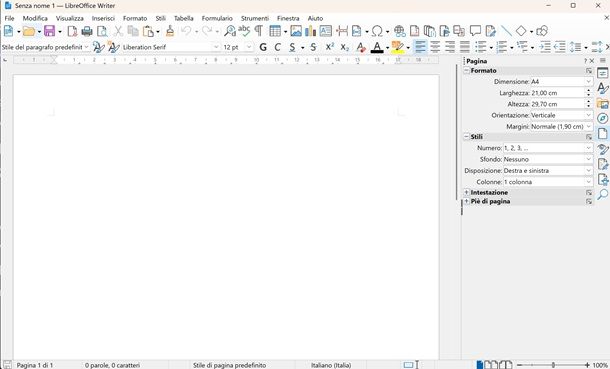Toggle print preview icon
The image size is (610, 369).
[102, 31]
